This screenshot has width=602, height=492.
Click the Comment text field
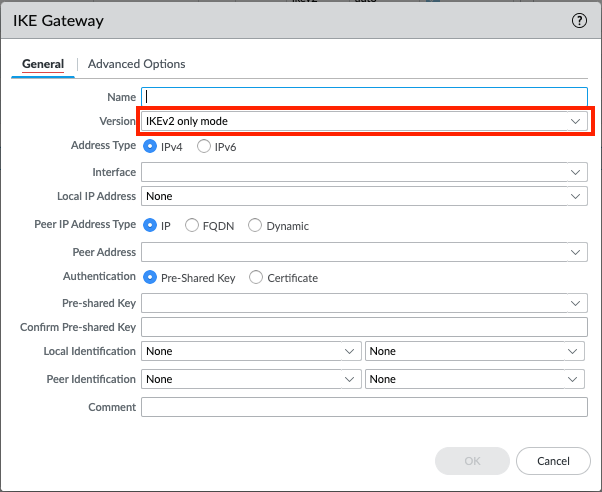pyautogui.click(x=364, y=406)
